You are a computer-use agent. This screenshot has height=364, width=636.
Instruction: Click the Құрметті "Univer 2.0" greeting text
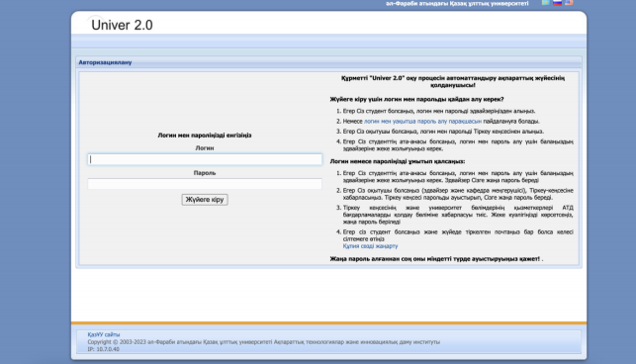(453, 81)
